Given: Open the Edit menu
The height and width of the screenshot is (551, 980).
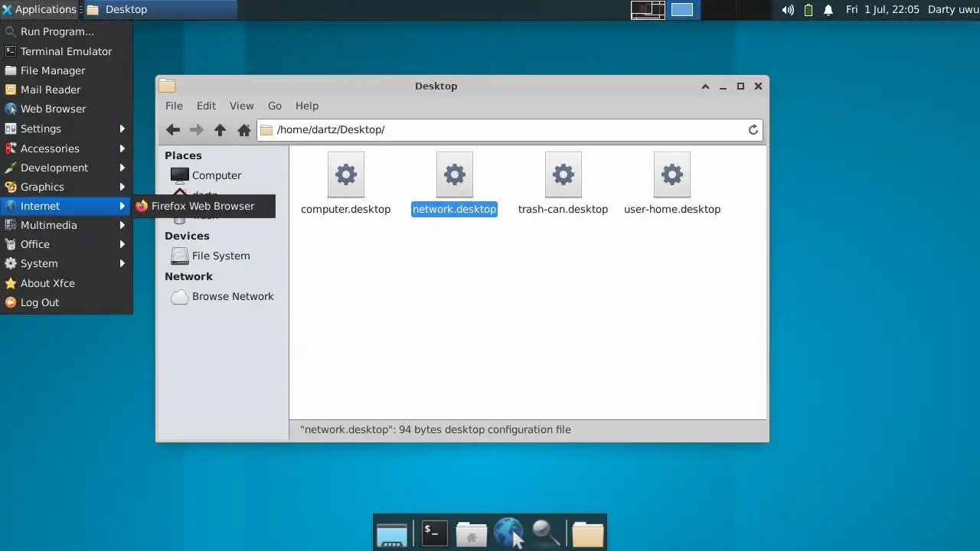Looking at the screenshot, I should point(206,106).
